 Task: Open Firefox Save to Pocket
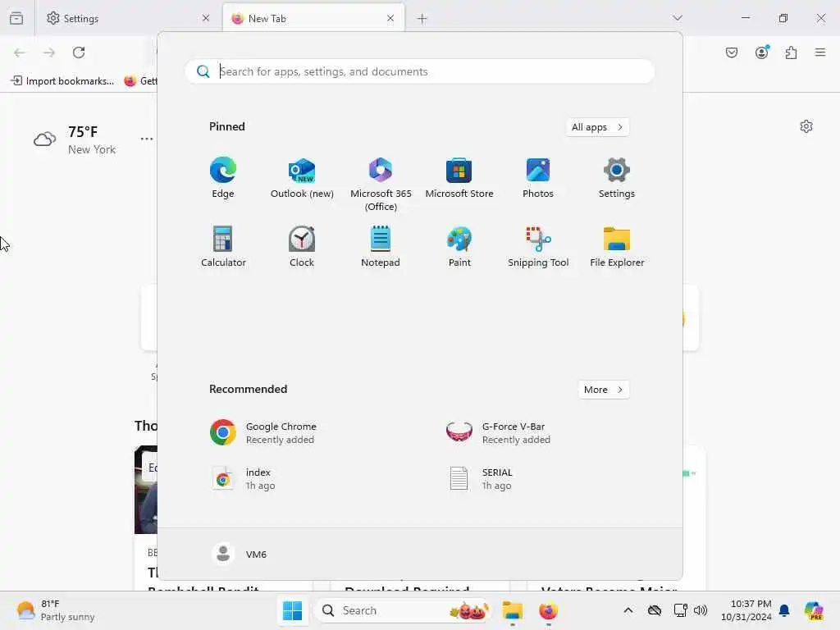732,52
